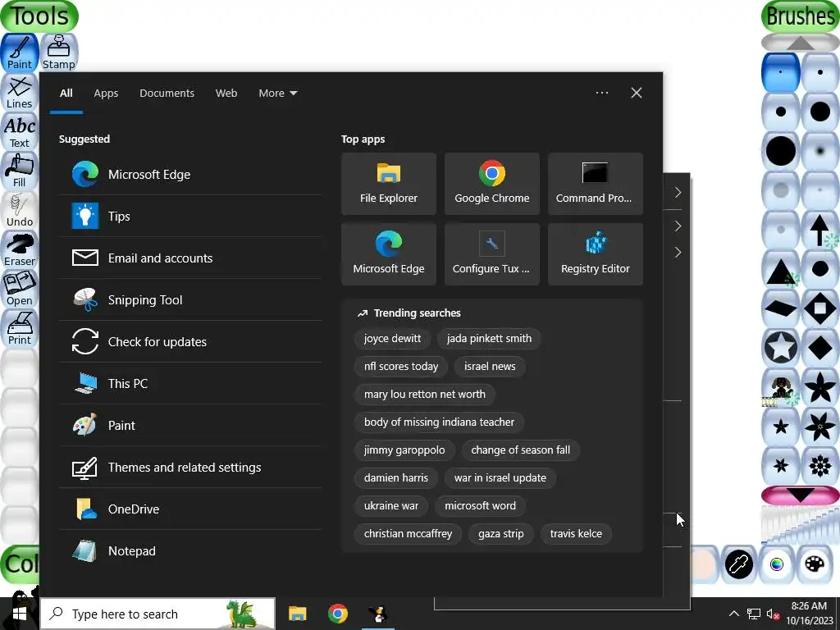The height and width of the screenshot is (630, 840).
Task: Switch to the Apps search tab
Action: coord(106,94)
